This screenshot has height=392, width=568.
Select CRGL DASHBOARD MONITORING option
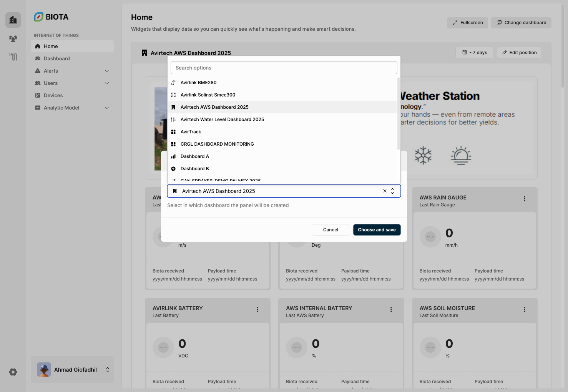coord(217,144)
